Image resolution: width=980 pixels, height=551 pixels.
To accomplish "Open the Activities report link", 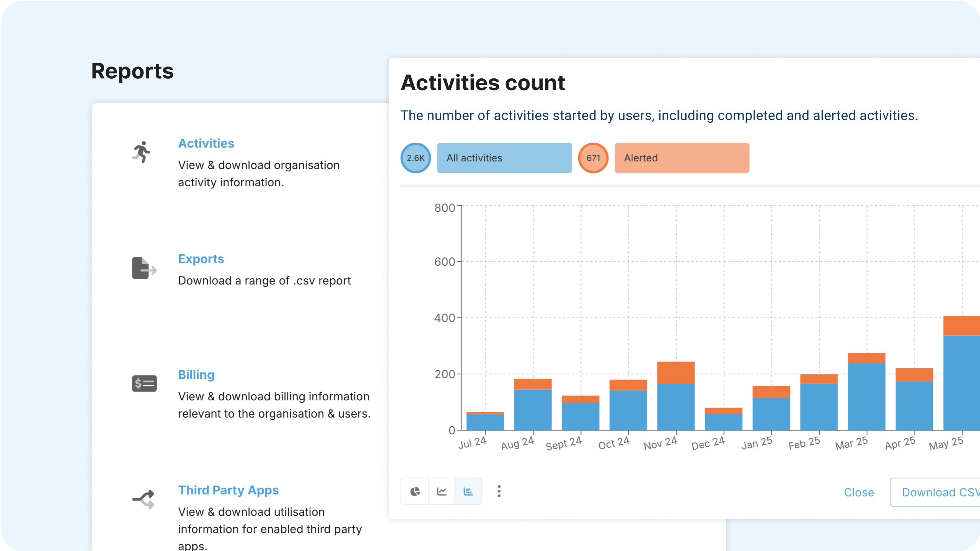I will (x=206, y=143).
